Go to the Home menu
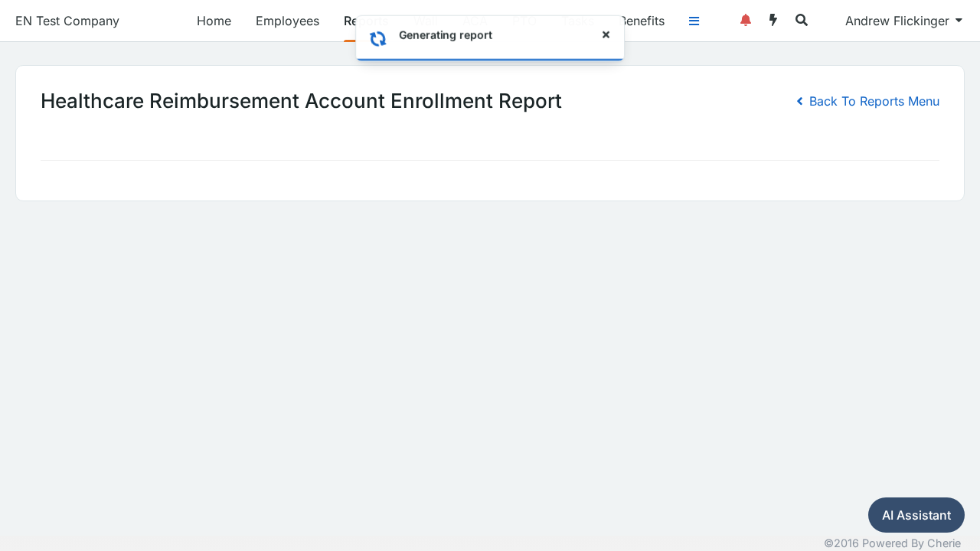This screenshot has width=980, height=551. [214, 21]
